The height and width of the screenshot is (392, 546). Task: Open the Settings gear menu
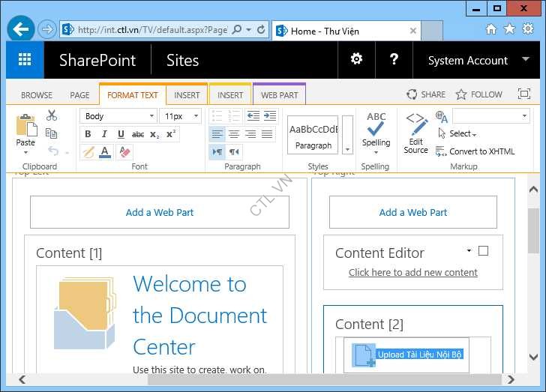pyautogui.click(x=356, y=60)
